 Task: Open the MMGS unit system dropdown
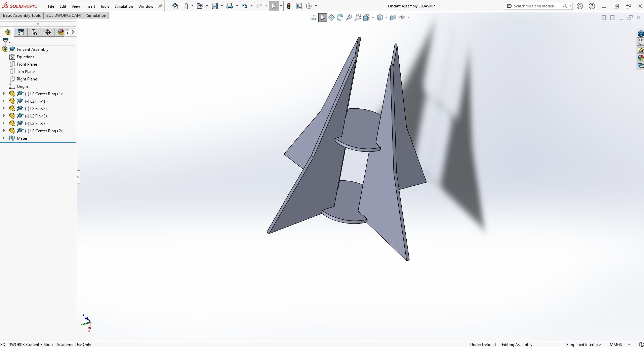[629, 344]
